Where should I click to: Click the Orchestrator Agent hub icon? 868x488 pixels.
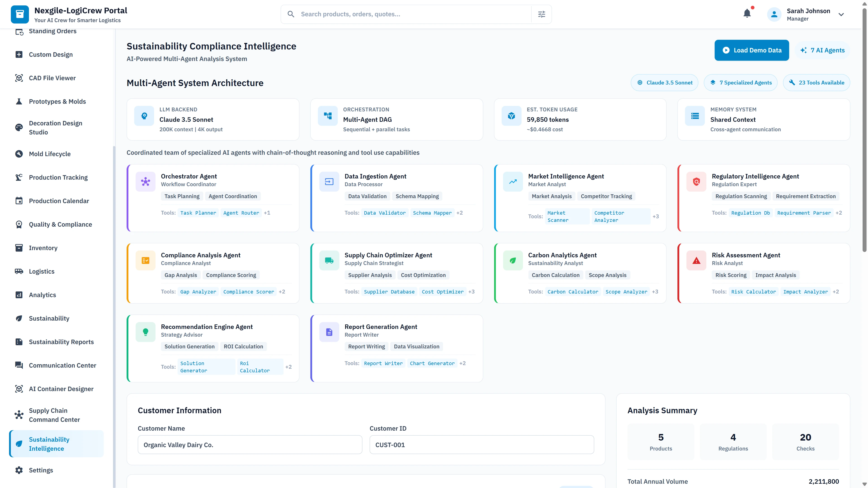(x=145, y=182)
